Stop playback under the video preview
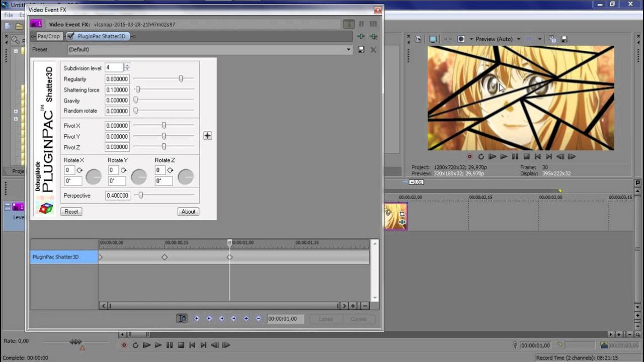644x362 pixels. click(x=527, y=156)
